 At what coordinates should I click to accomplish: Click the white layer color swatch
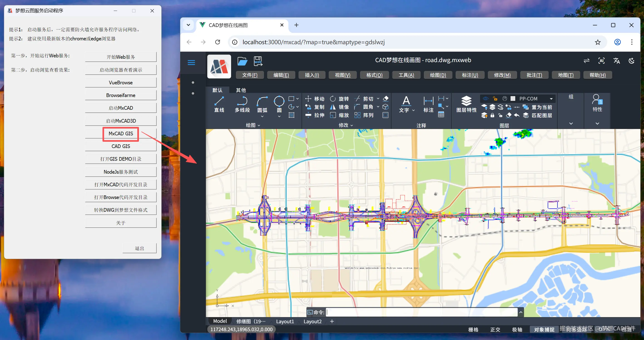[513, 99]
